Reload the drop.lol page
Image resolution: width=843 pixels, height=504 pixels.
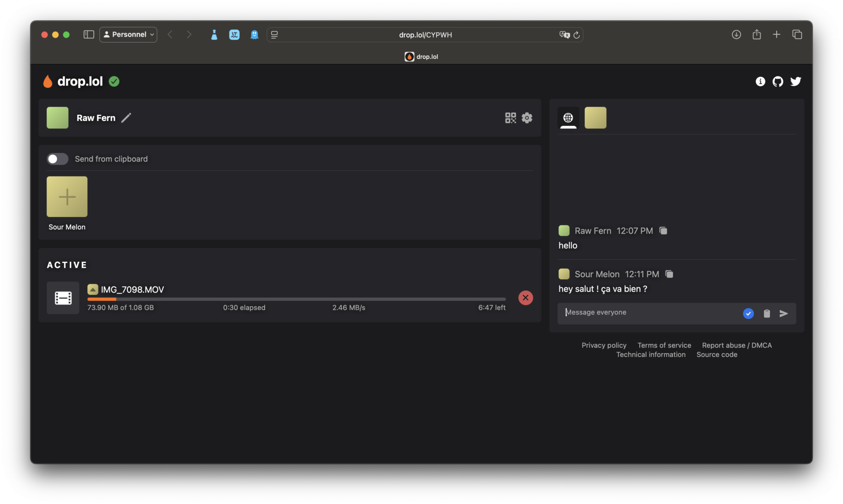click(576, 35)
